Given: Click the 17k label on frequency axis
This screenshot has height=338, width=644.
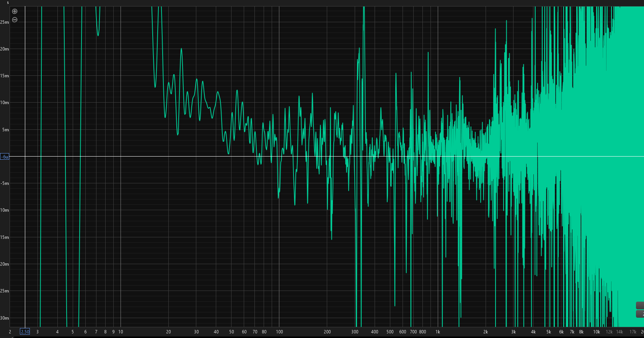Looking at the screenshot, I should click(633, 332).
